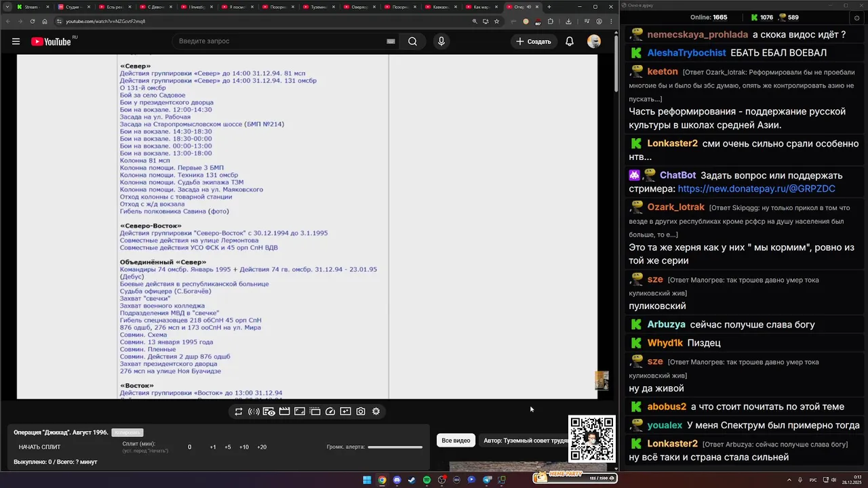Click the loop video icon in player toolbar
The image size is (868, 488).
(x=239, y=411)
